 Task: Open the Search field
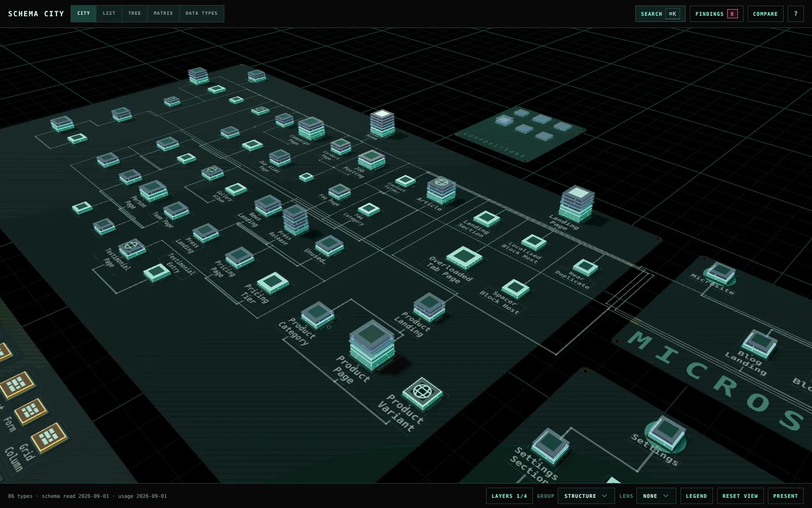660,14
